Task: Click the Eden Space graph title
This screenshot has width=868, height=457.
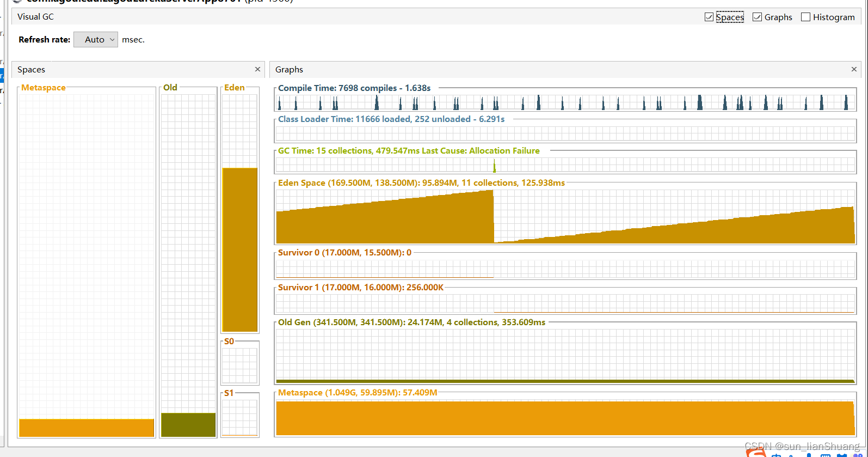Action: 421,182
